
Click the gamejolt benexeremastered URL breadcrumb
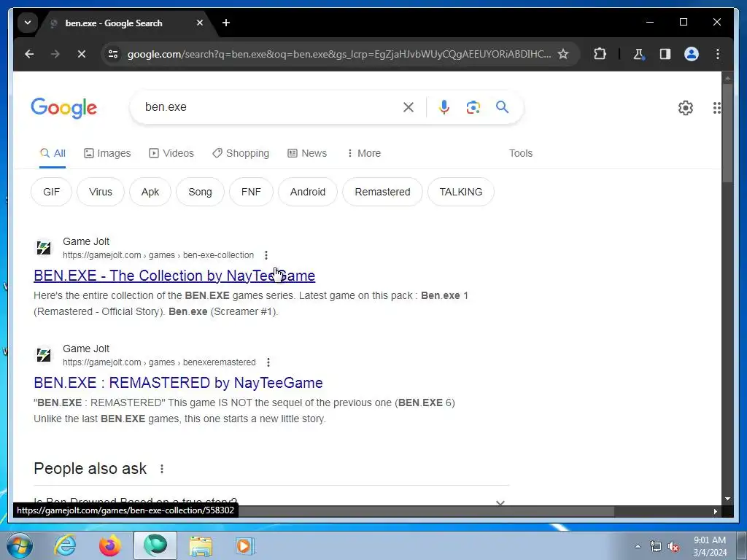159,362
